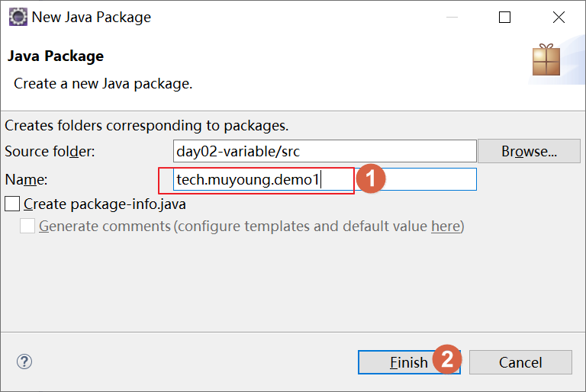This screenshot has height=392, width=586.
Task: Click the red numbered circle 1 marker
Action: coord(371,179)
